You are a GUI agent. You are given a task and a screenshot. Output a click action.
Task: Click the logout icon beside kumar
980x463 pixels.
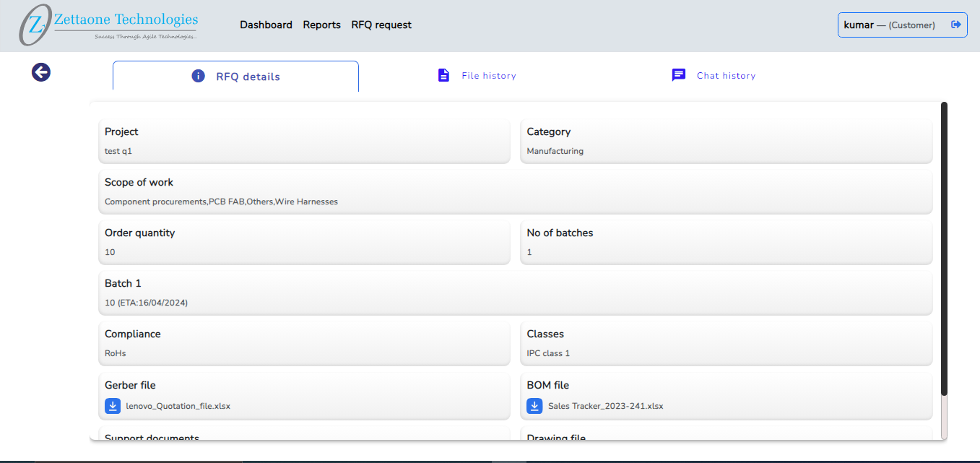956,25
